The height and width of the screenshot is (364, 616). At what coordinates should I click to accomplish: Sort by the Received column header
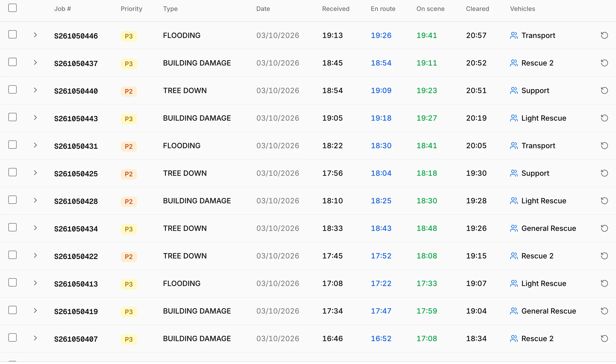click(336, 9)
